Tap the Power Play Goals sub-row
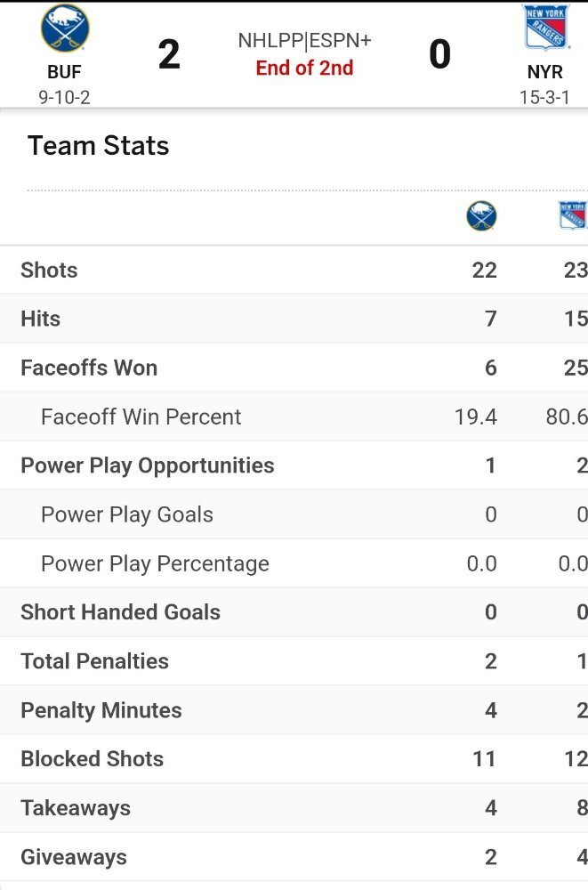588x890 pixels. 294,514
